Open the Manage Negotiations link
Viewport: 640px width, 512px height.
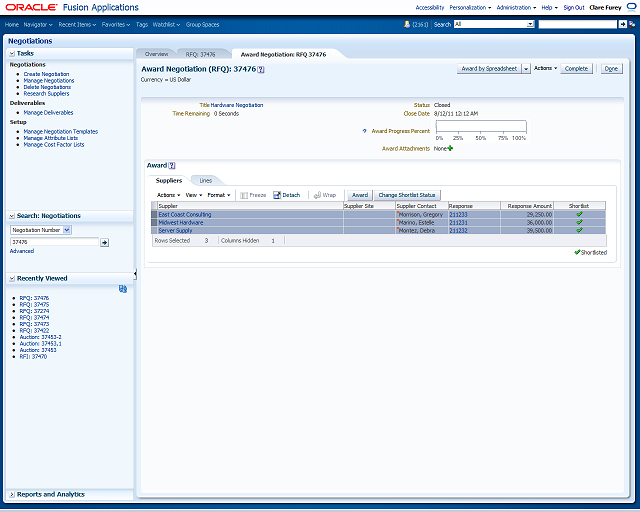tap(49, 81)
